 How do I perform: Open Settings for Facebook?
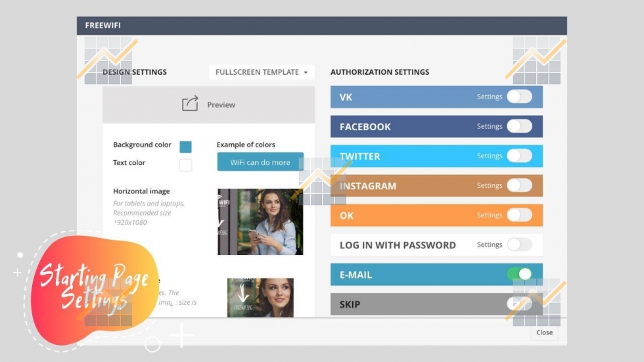point(489,126)
